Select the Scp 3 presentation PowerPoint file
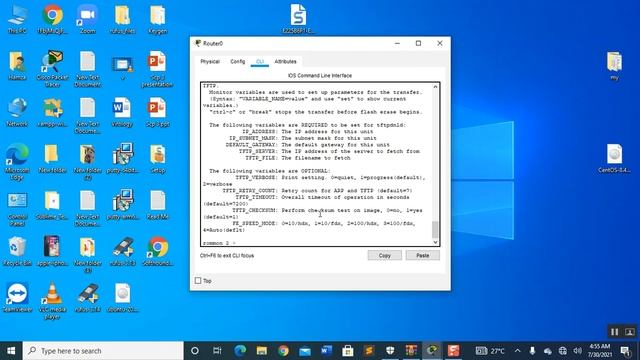Image resolution: width=640 pixels, height=360 pixels. tap(158, 69)
